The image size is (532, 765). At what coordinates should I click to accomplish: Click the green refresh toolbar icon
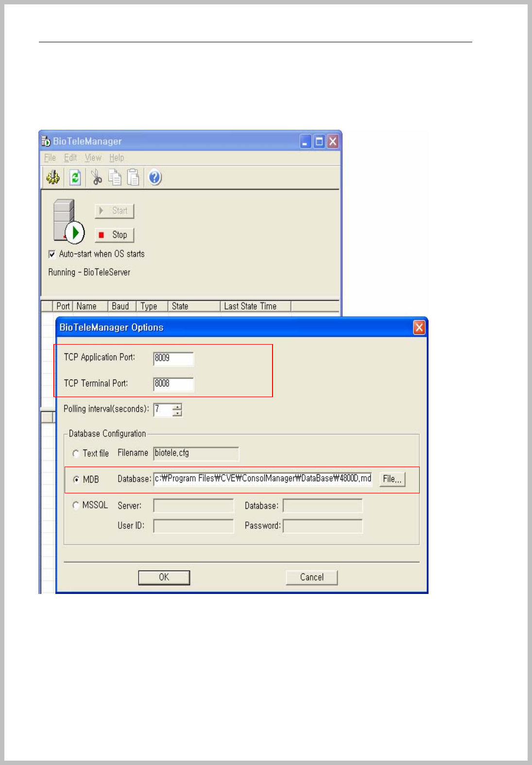[x=75, y=177]
